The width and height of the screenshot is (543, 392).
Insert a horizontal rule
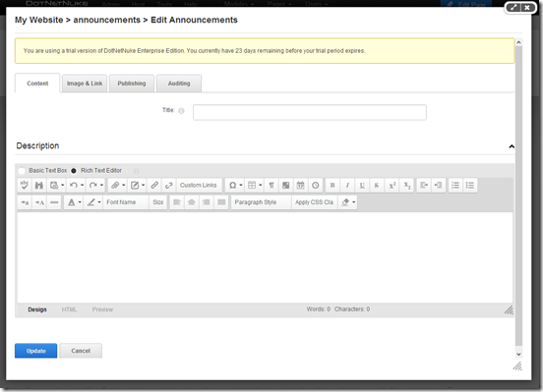(54, 202)
